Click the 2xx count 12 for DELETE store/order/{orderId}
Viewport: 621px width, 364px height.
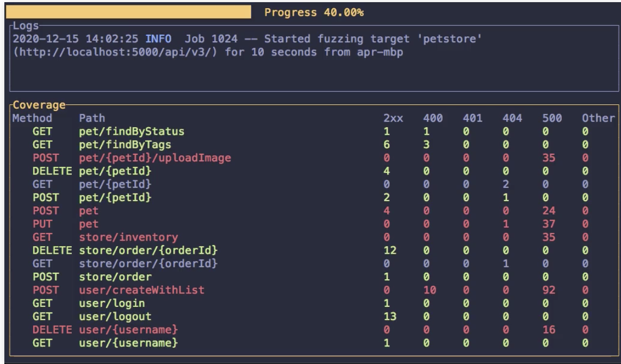(390, 250)
